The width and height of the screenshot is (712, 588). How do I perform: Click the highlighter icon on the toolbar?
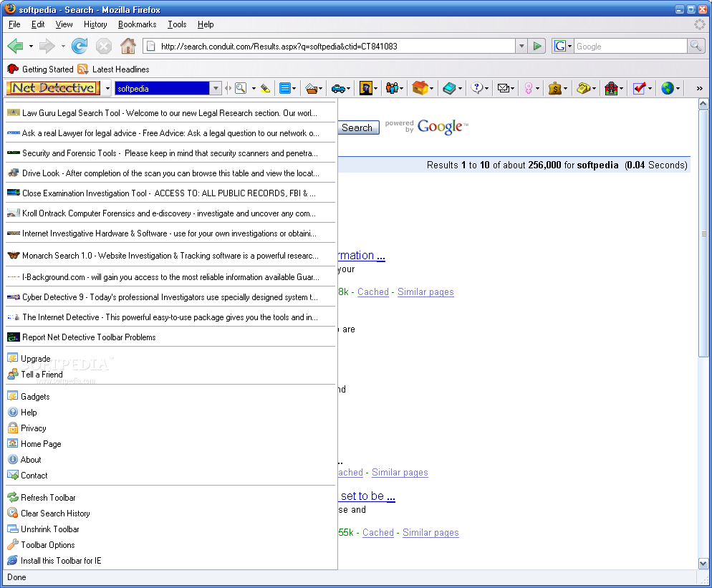(265, 89)
